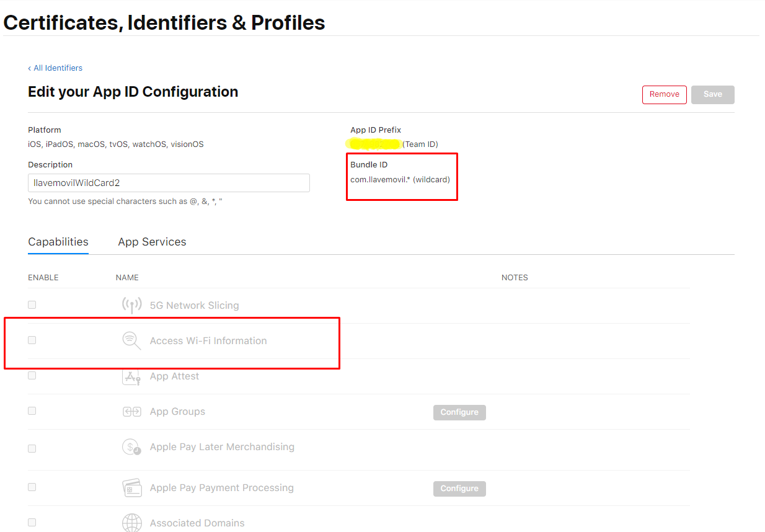Check the App Attest capability box
The height and width of the screenshot is (532, 765).
point(32,375)
